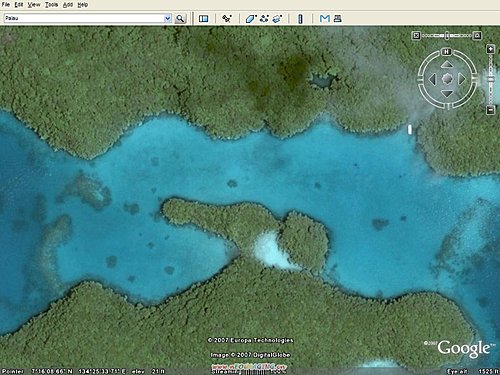
Task: Click the Print icon in toolbar
Action: pos(338,19)
